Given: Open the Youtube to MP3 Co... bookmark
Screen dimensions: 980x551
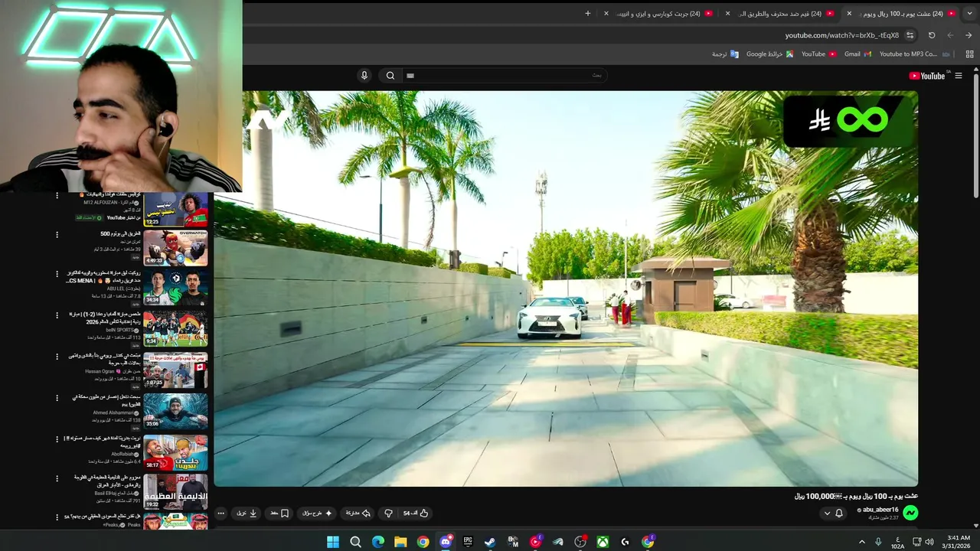Looking at the screenshot, I should 914,54.
